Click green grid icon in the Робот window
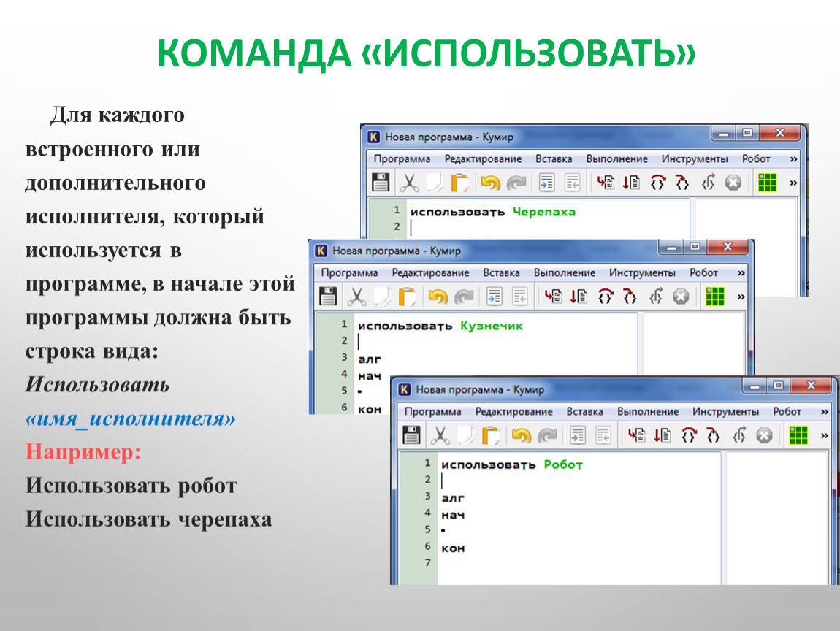840x631 pixels. pos(799,435)
